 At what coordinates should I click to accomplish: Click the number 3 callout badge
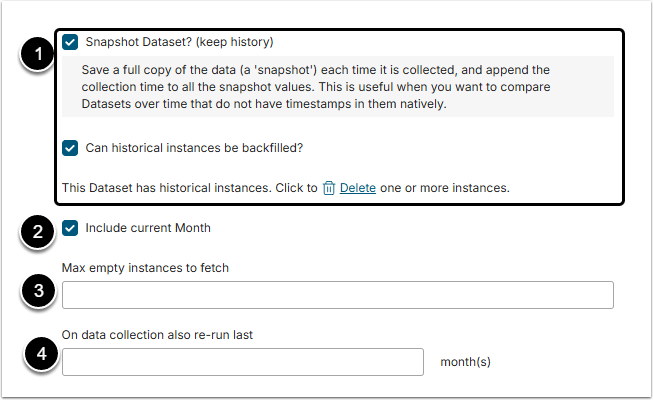point(37,291)
